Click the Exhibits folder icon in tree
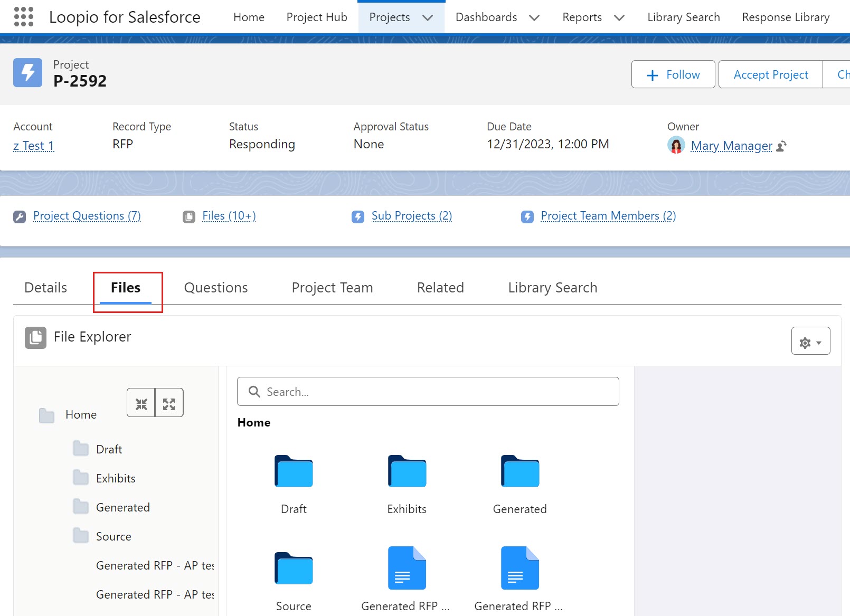 point(81,478)
